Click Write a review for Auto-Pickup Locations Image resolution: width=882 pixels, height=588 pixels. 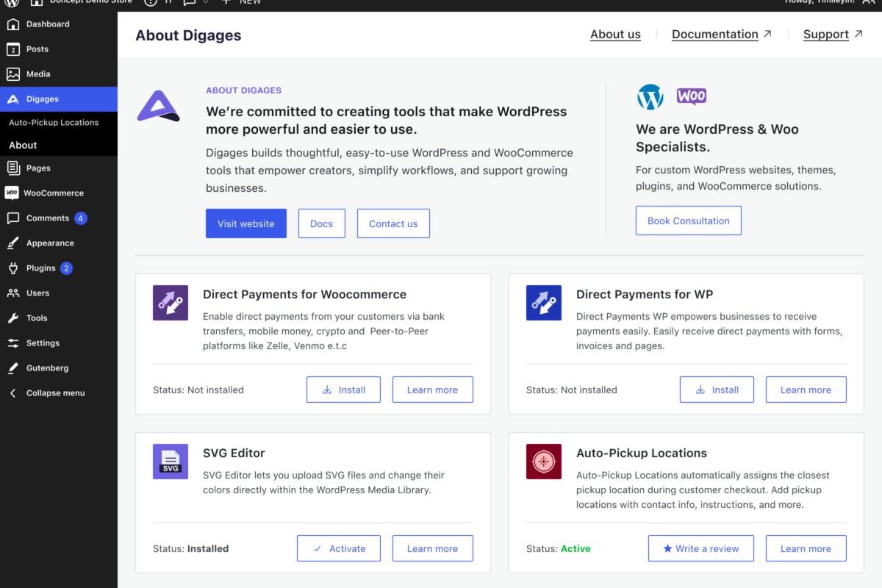(x=700, y=548)
